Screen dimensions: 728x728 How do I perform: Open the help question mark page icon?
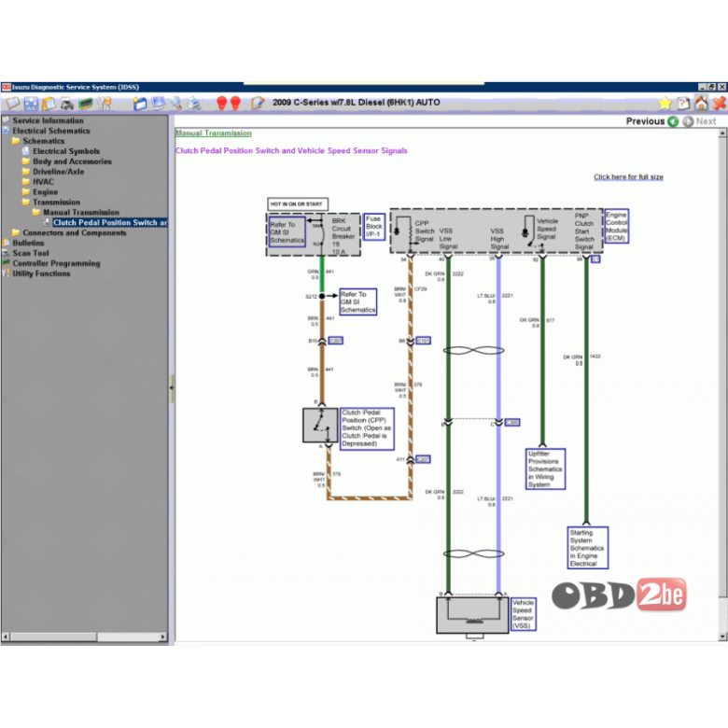(x=683, y=103)
